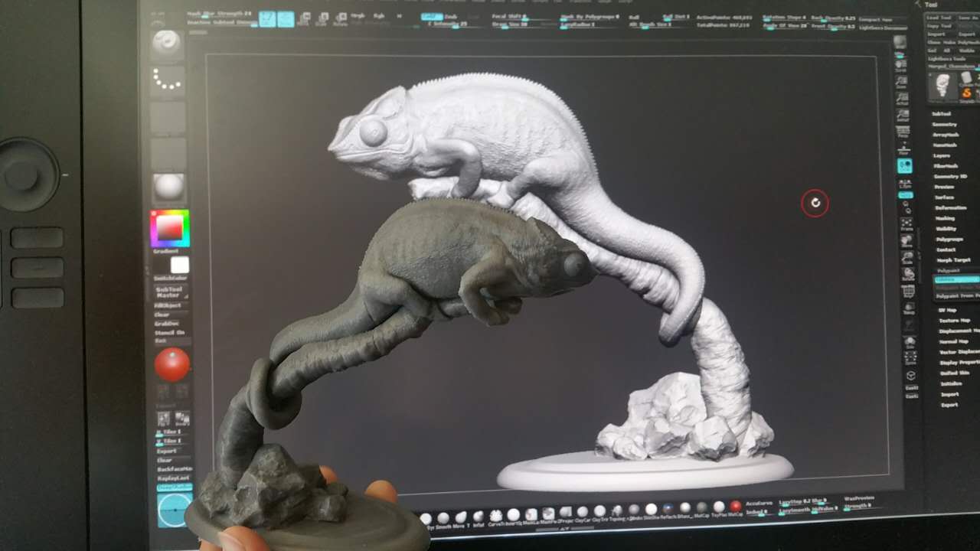Click the SwitchColor button
Screen dimensions: 980x551
(x=171, y=278)
